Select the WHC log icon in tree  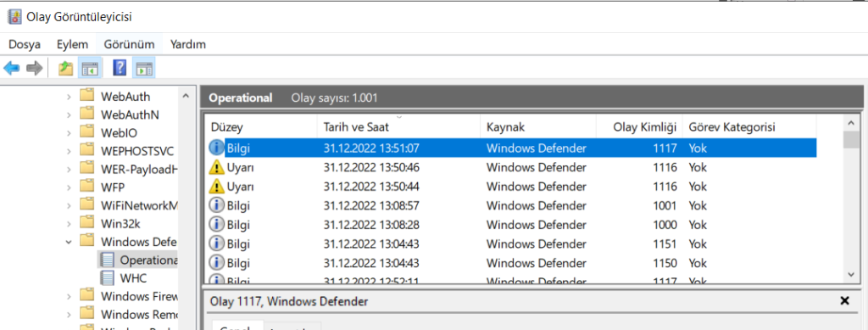coord(108,278)
